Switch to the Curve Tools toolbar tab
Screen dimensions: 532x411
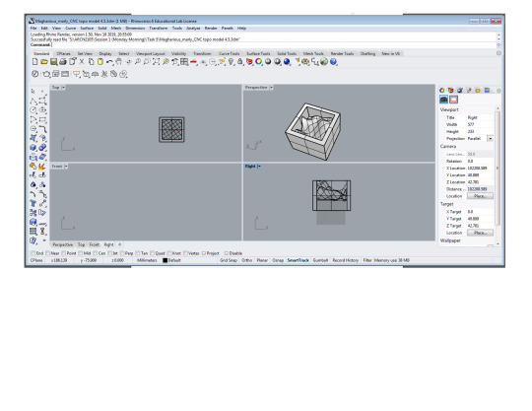point(229,53)
